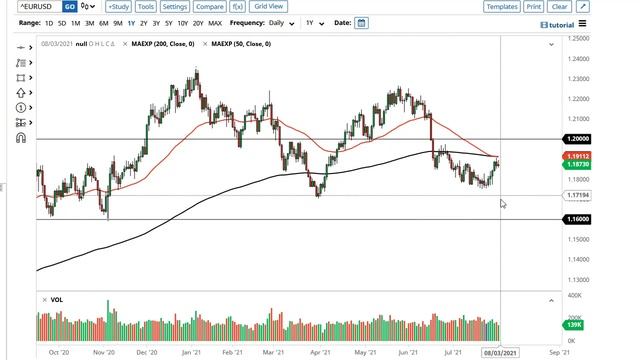This screenshot has height=360, width=640.
Task: Open the tutorial link
Action: [x=557, y=25]
